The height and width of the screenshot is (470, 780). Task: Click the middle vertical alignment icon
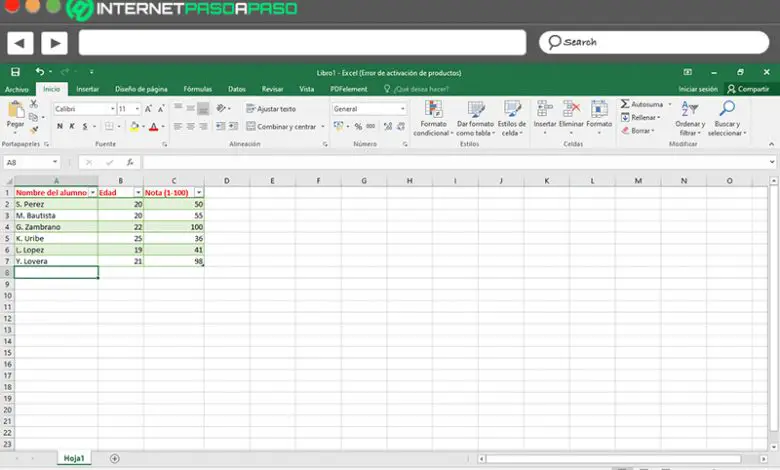[191, 108]
